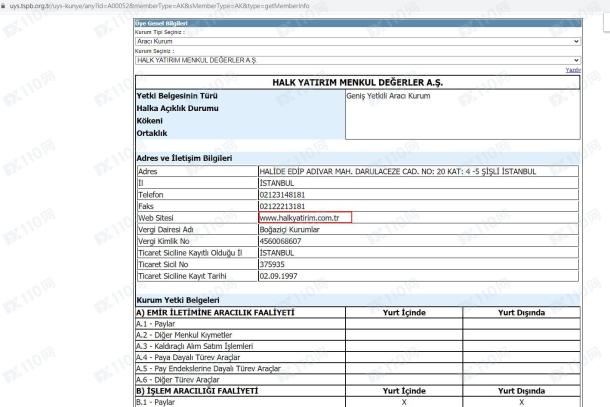
Task: Click the lock icon in address bar
Action: click(3, 6)
